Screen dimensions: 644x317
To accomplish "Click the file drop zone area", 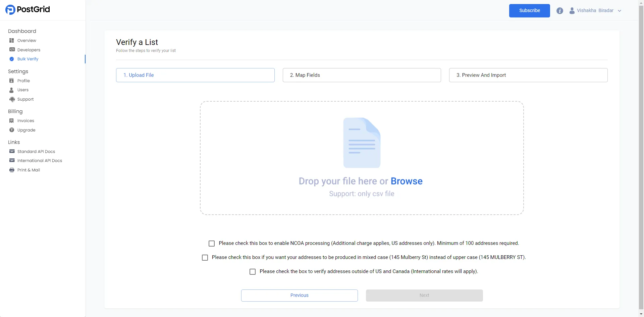I will (362, 158).
